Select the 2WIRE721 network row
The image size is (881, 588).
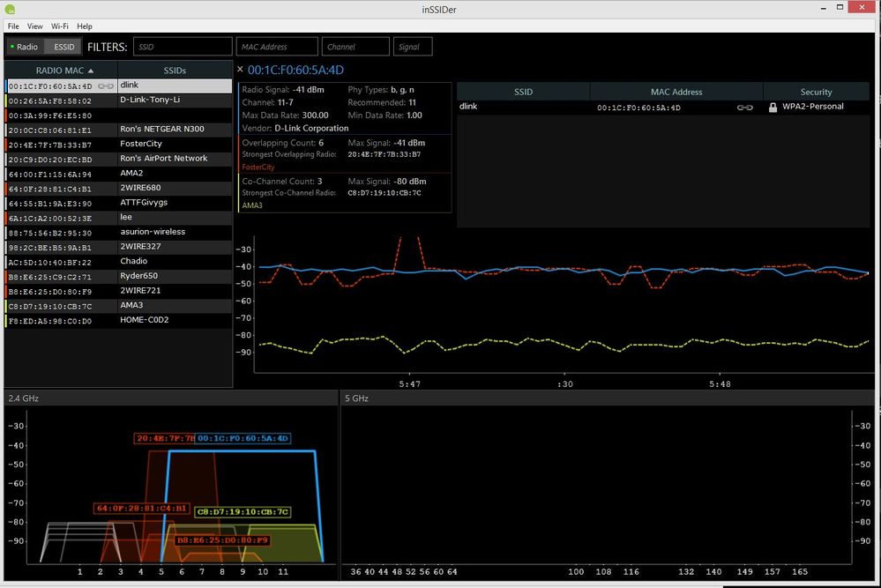coord(118,291)
